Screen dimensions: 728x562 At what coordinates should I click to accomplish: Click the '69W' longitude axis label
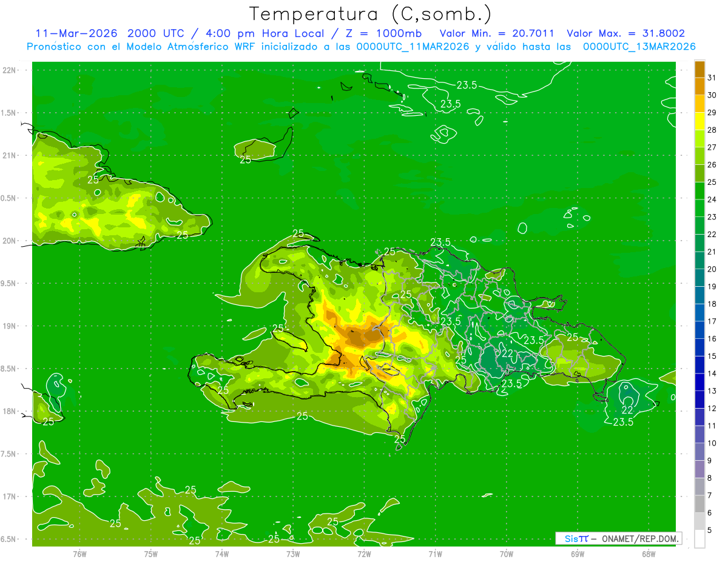point(578,554)
